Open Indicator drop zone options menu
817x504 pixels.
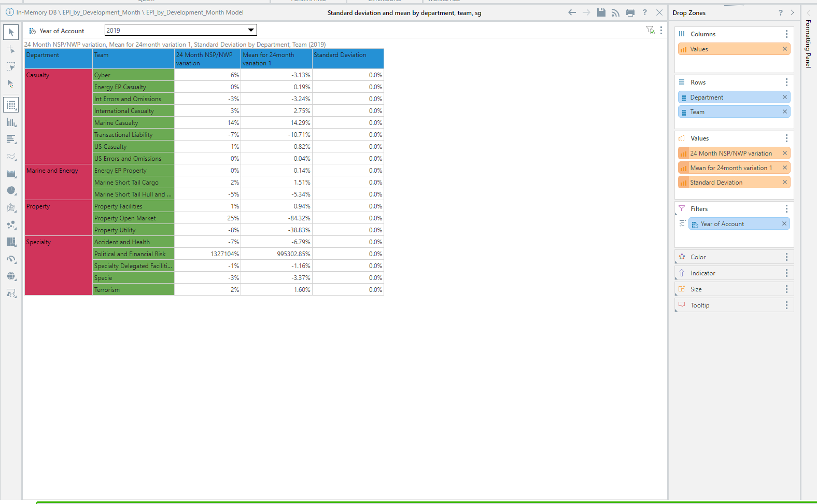point(786,273)
